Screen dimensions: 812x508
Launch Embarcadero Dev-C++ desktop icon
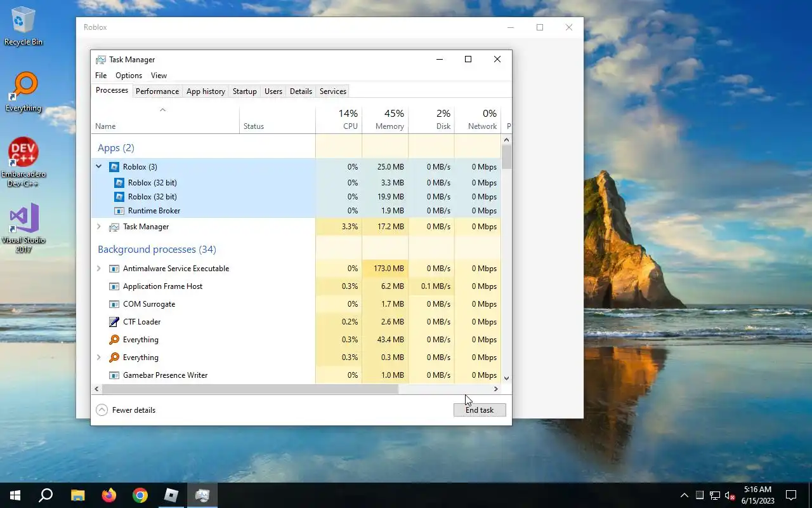(23, 162)
